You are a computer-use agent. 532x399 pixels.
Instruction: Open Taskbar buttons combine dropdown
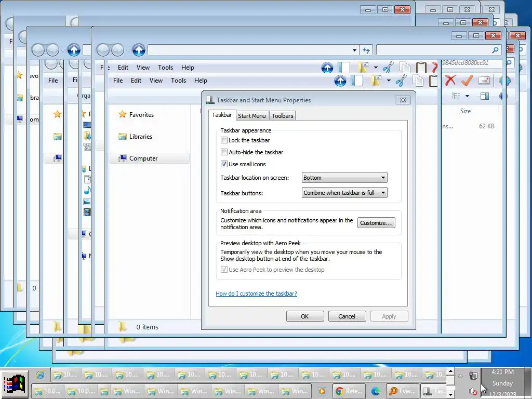pos(344,193)
